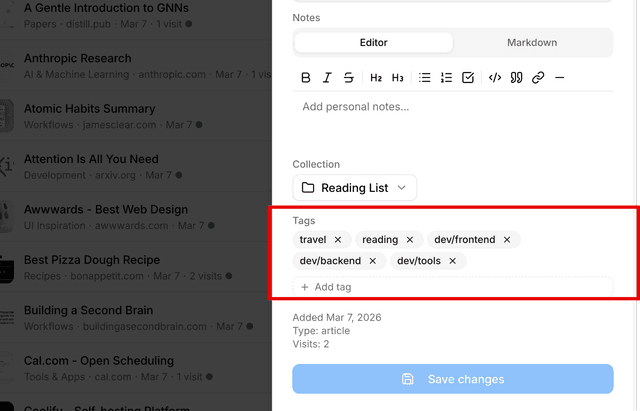This screenshot has width=640, height=411.
Task: Insert hyperlink in notes
Action: (x=538, y=78)
